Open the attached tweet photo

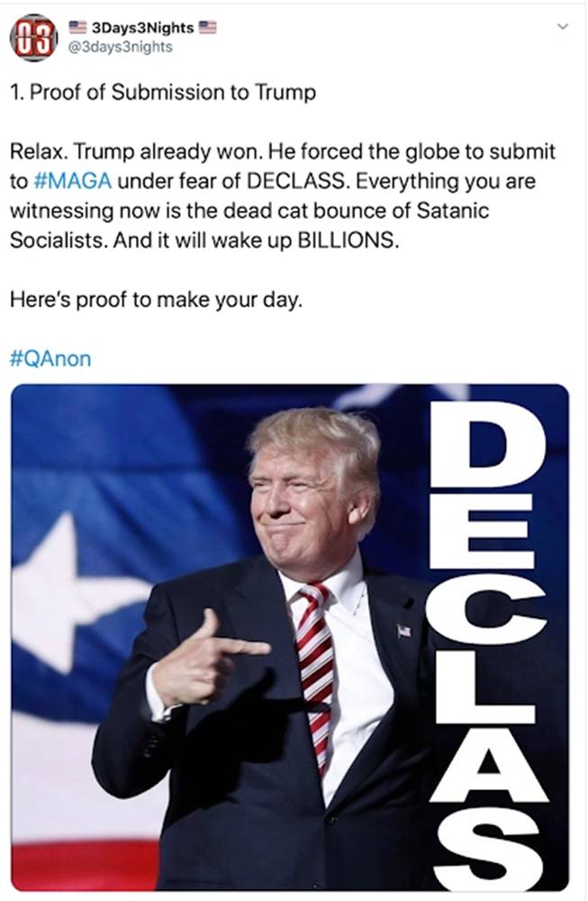[290, 637]
